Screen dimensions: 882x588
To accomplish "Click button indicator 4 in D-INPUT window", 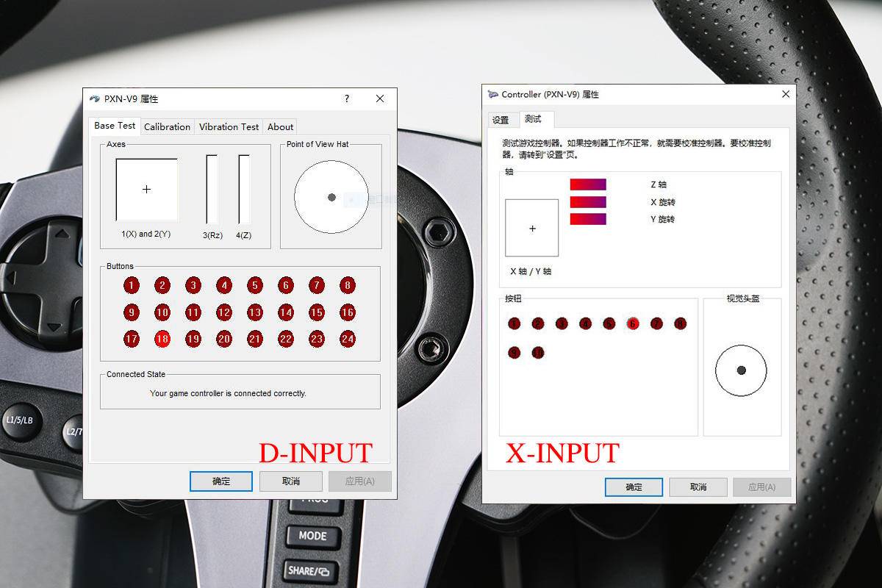I will (224, 285).
